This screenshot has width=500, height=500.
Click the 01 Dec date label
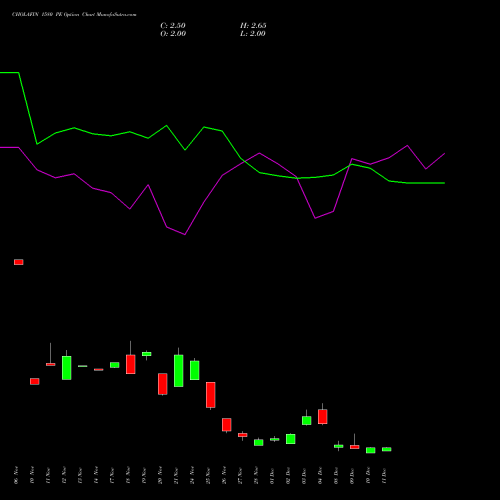coord(272,475)
